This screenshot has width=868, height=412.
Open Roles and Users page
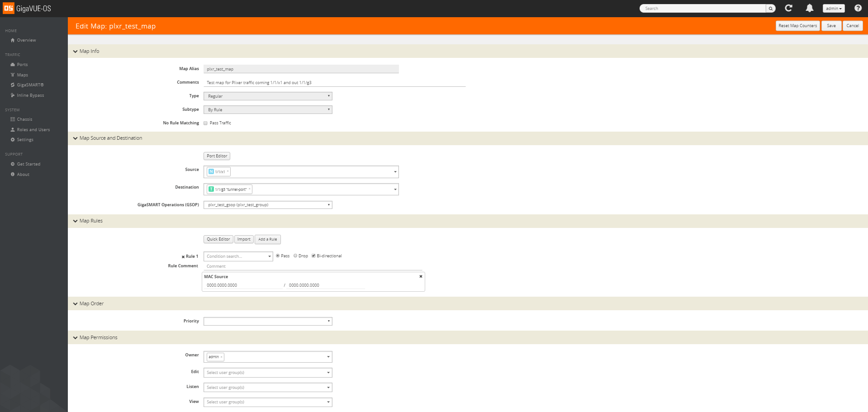(x=33, y=130)
